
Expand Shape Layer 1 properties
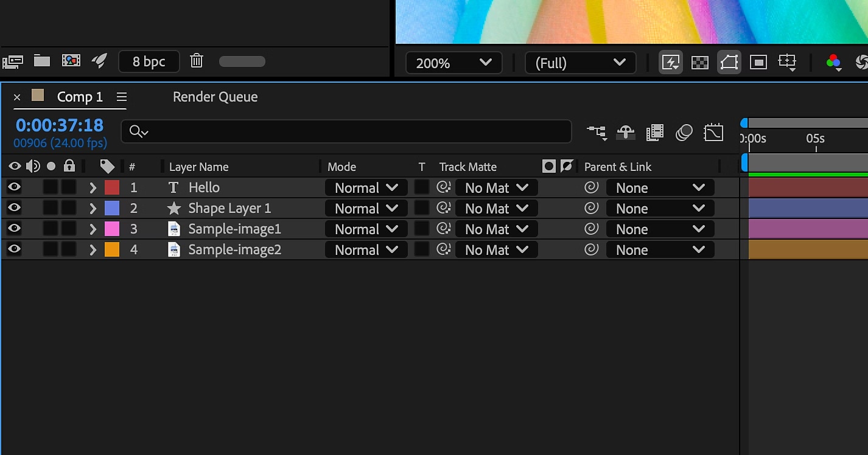(93, 208)
